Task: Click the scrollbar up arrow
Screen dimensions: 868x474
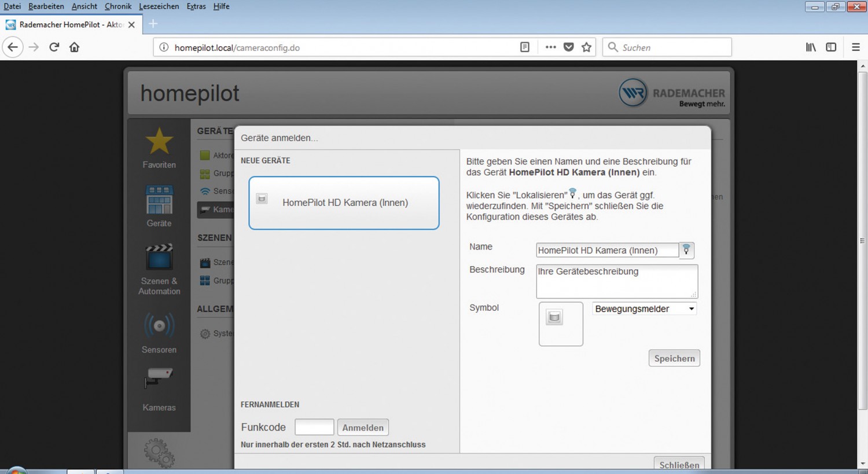Action: (x=862, y=65)
